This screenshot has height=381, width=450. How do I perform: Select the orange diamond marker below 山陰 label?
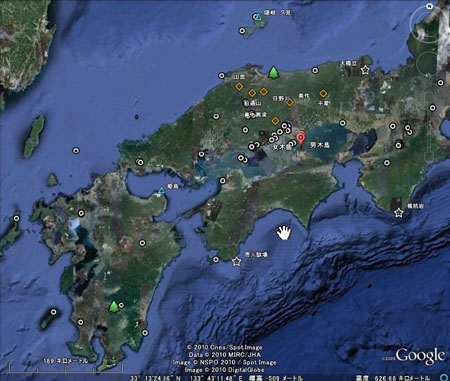tap(239, 86)
